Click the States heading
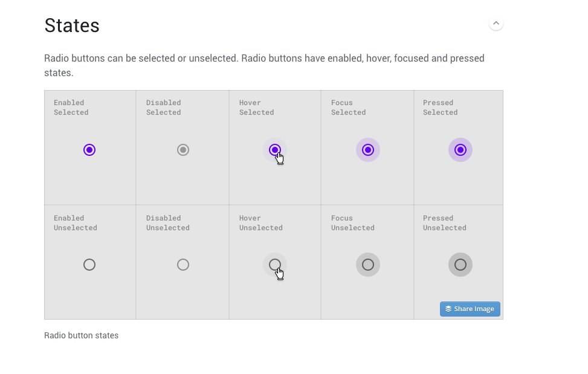This screenshot has height=374, width=588. click(72, 25)
